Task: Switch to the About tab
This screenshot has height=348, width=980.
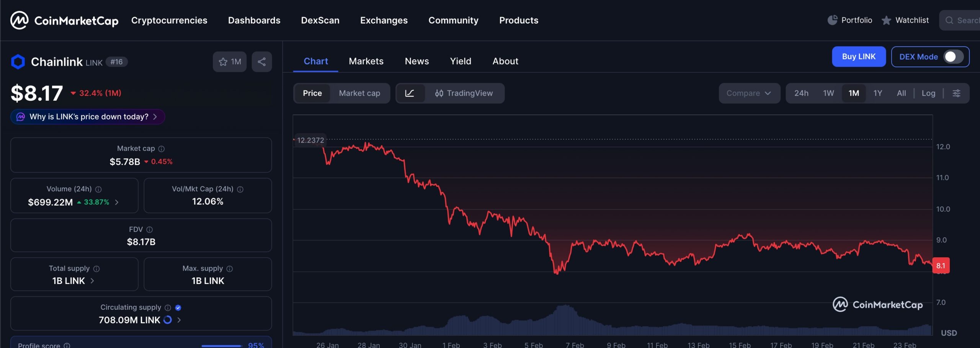Action: pos(505,61)
